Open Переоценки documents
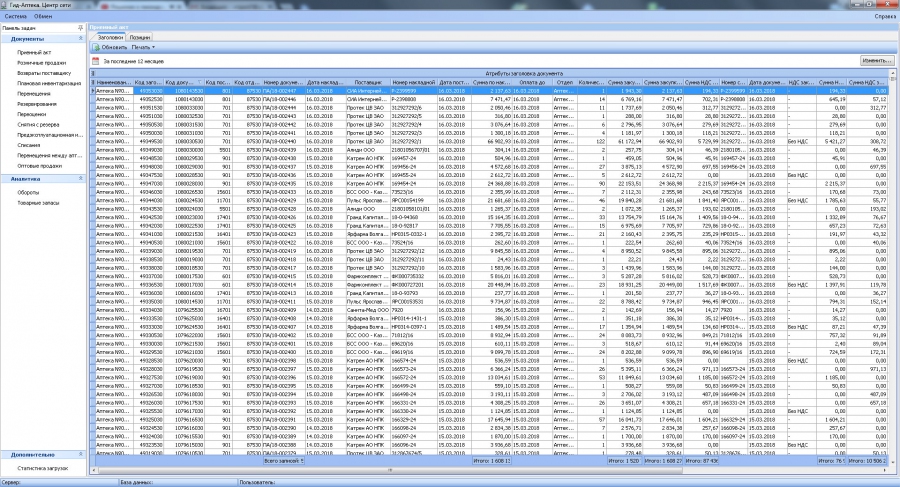This screenshot has height=487, width=900. click(x=32, y=114)
